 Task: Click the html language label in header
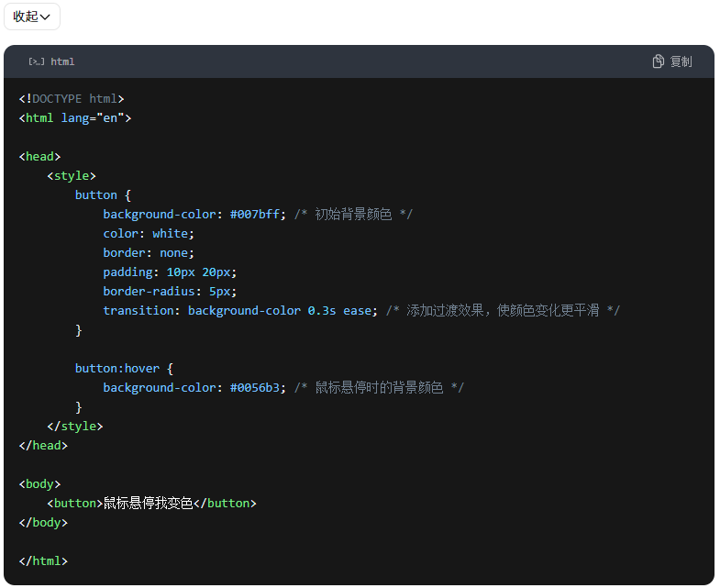[62, 61]
